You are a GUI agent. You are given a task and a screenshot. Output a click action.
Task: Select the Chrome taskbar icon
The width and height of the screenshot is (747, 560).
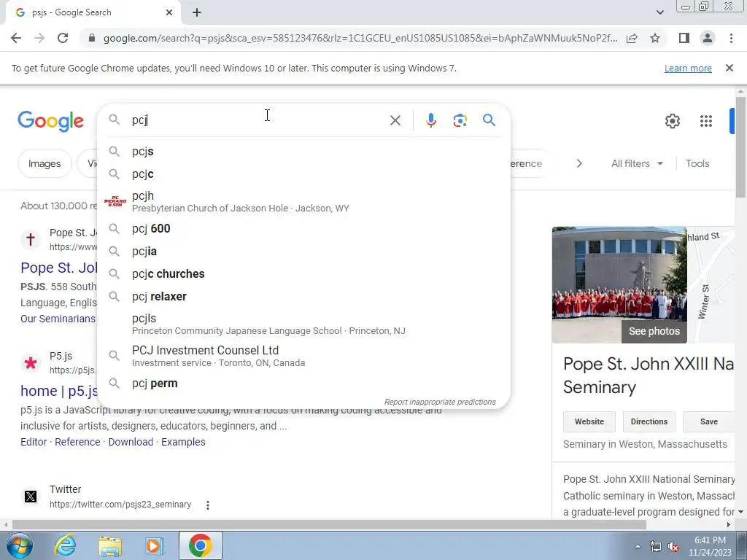(x=200, y=545)
